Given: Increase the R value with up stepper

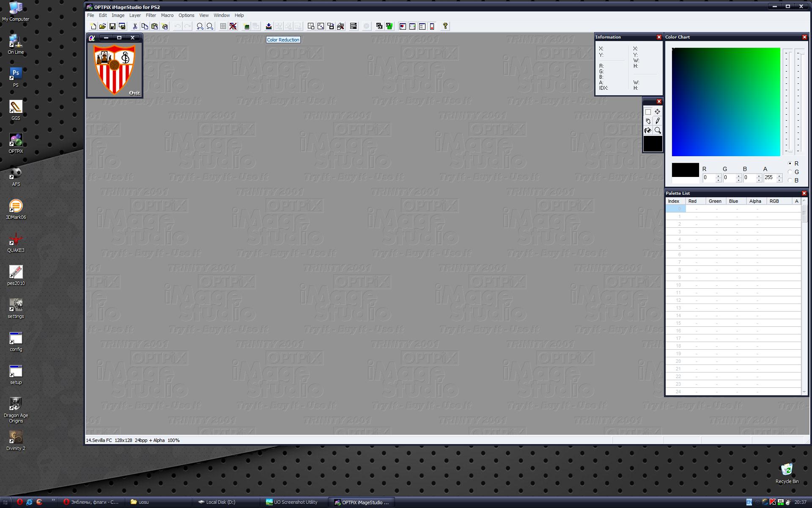Looking at the screenshot, I should pyautogui.click(x=718, y=176).
